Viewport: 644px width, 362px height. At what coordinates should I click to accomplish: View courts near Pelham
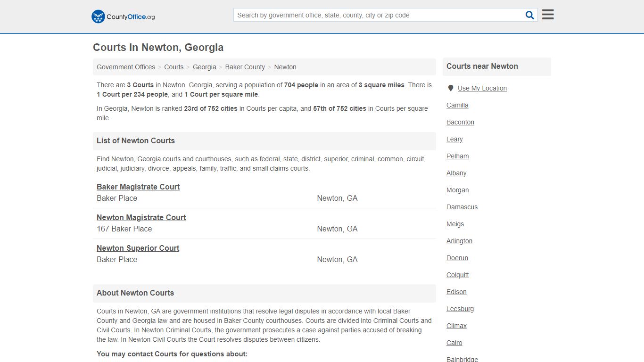[x=457, y=156]
